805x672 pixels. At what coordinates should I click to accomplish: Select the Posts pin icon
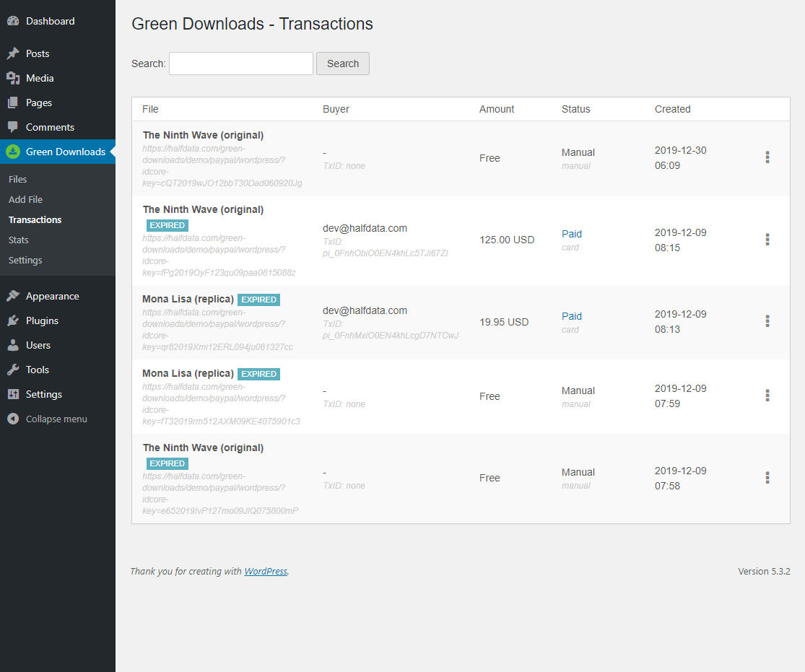[15, 53]
